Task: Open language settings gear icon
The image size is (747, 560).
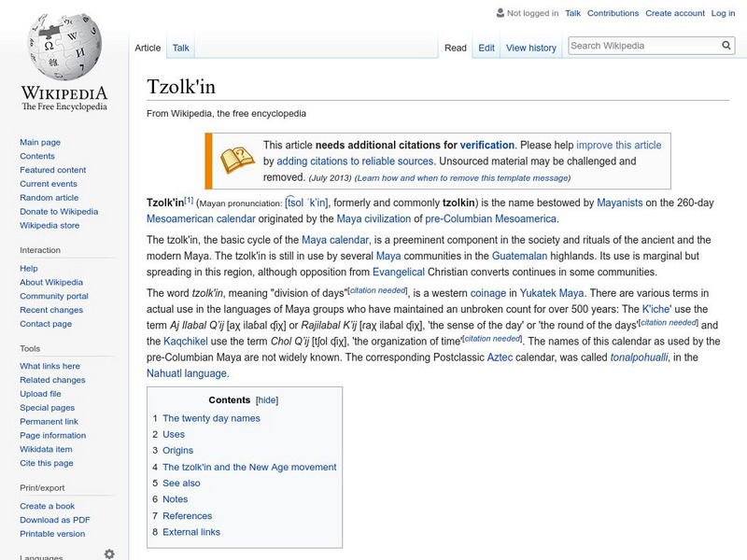Action: (x=109, y=553)
